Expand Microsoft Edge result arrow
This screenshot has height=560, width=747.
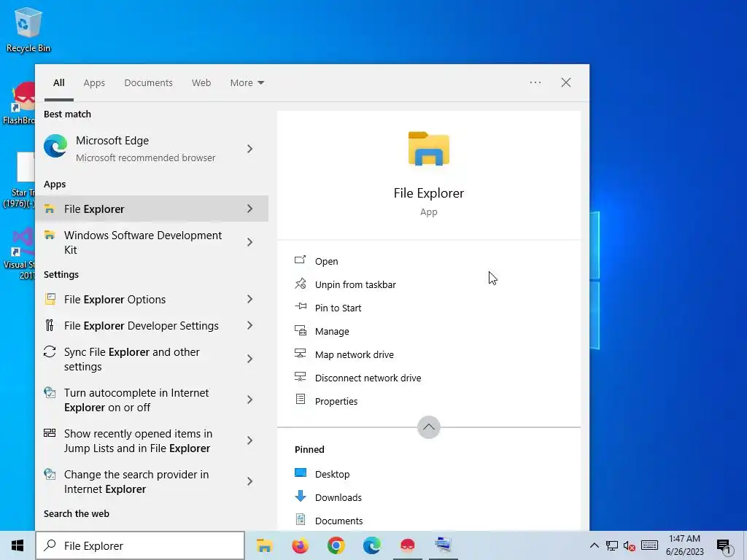coord(249,149)
